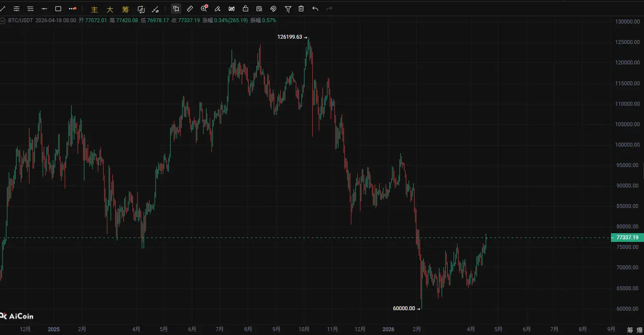Toggle the 主 main-force indicator button
Image resolution: width=644 pixels, height=335 pixels.
(x=94, y=9)
